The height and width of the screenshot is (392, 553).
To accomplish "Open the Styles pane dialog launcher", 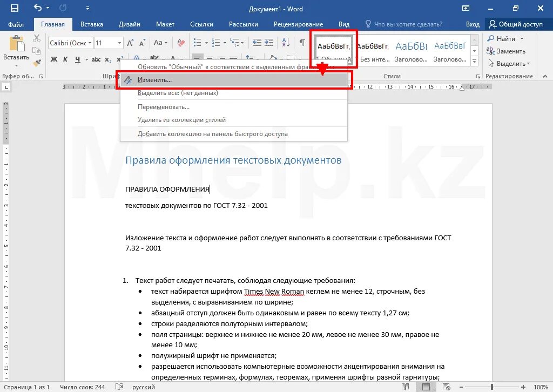I will click(478, 76).
